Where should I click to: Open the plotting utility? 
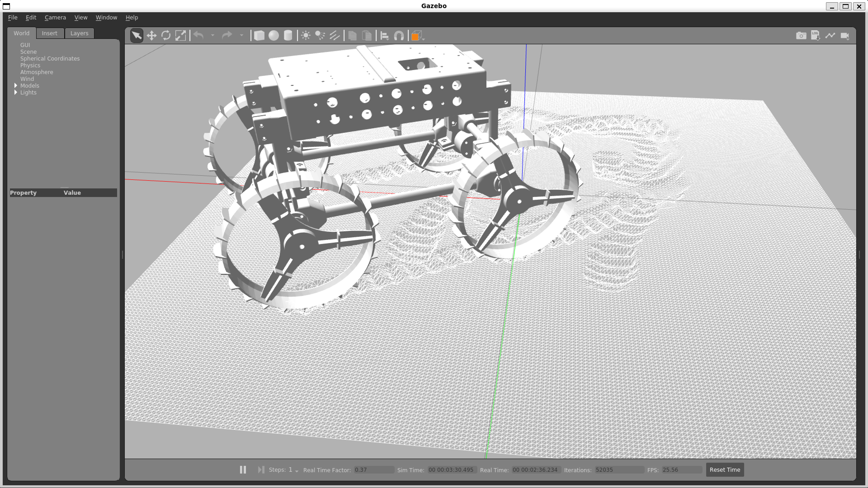830,35
